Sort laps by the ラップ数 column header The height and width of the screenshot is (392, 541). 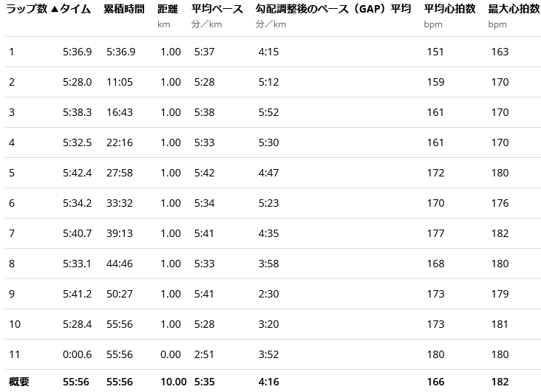click(x=27, y=10)
